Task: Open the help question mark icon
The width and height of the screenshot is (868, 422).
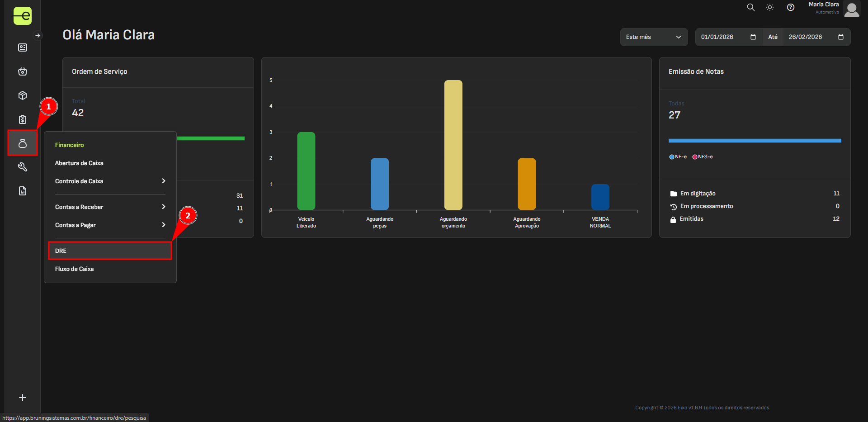Action: pyautogui.click(x=790, y=7)
